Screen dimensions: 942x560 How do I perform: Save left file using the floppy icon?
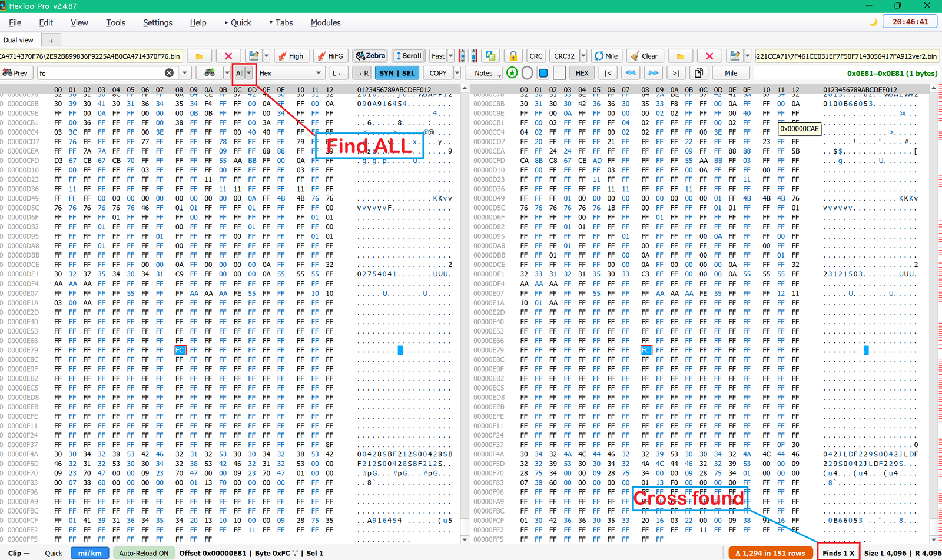[x=253, y=56]
